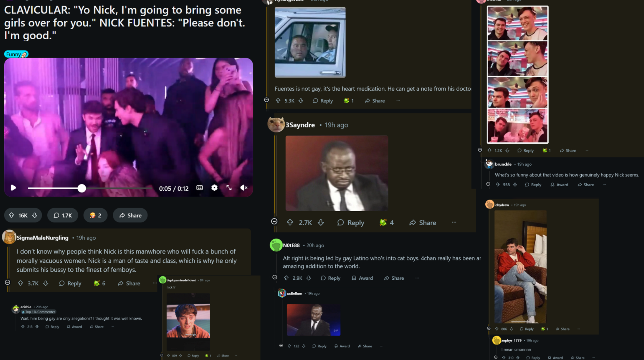Viewport: 644px width, 360px height.
Task: Open more options on N0tE88's comment
Action: tap(417, 278)
